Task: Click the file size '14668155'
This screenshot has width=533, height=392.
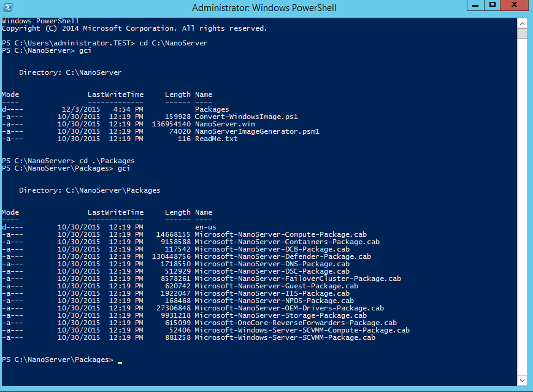Action: [x=174, y=234]
